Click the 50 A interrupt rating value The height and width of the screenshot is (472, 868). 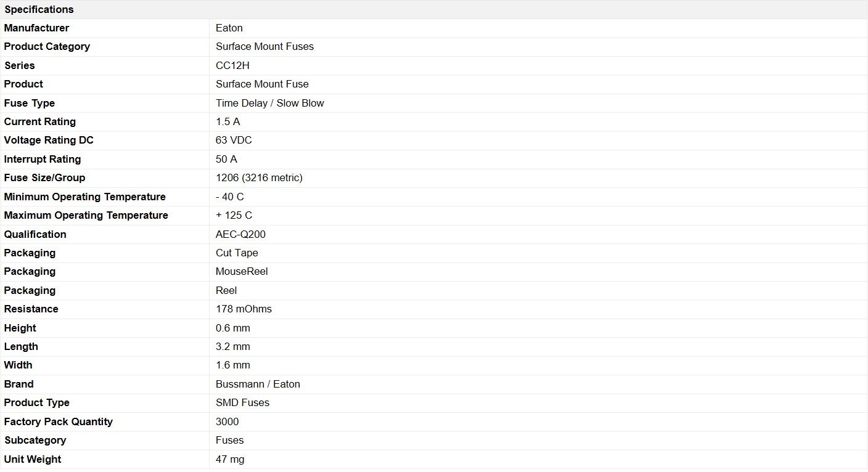click(226, 159)
